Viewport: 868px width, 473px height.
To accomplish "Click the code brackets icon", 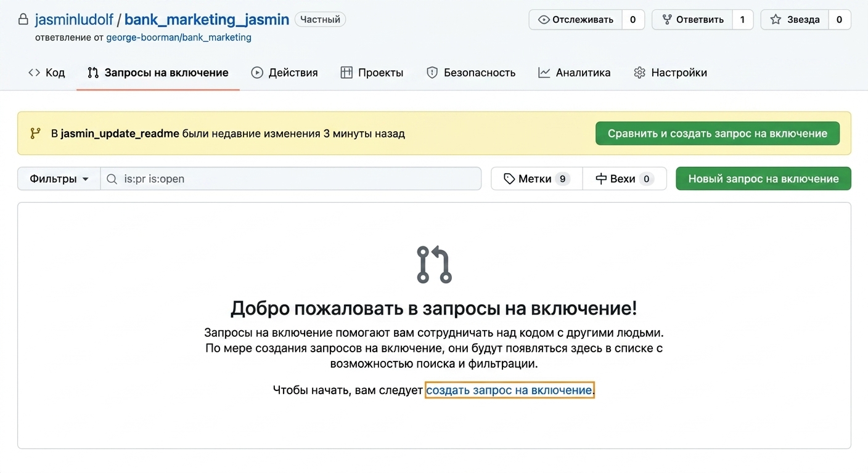I will coord(35,73).
